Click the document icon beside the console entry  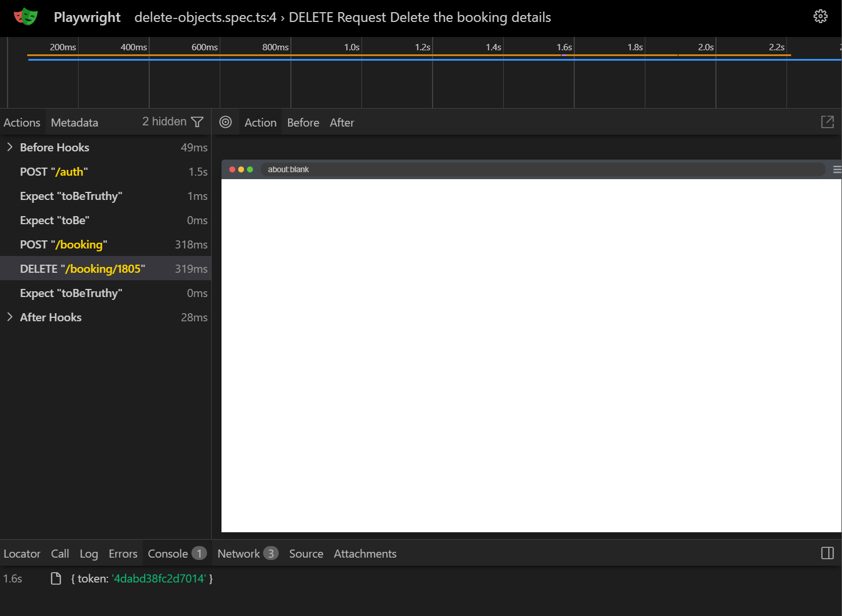tap(56, 578)
